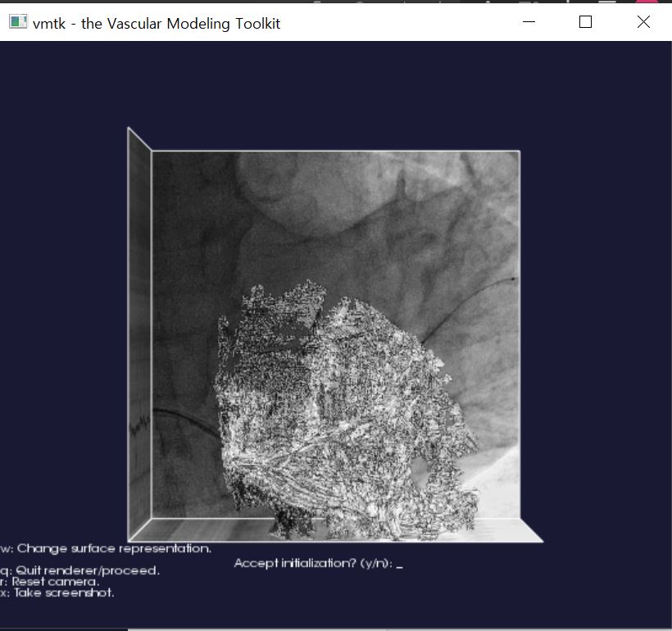Maximize the vmtk window
Viewport: 672px width, 631px height.
(585, 22)
